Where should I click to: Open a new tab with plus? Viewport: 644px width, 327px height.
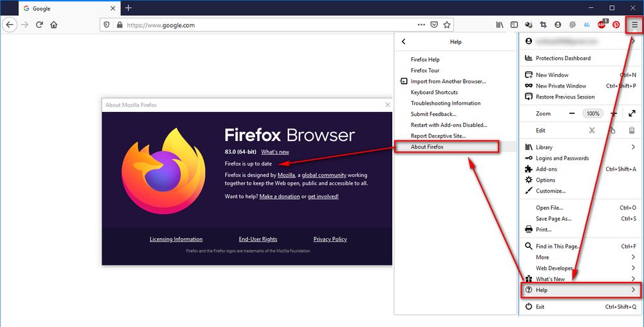tap(128, 8)
